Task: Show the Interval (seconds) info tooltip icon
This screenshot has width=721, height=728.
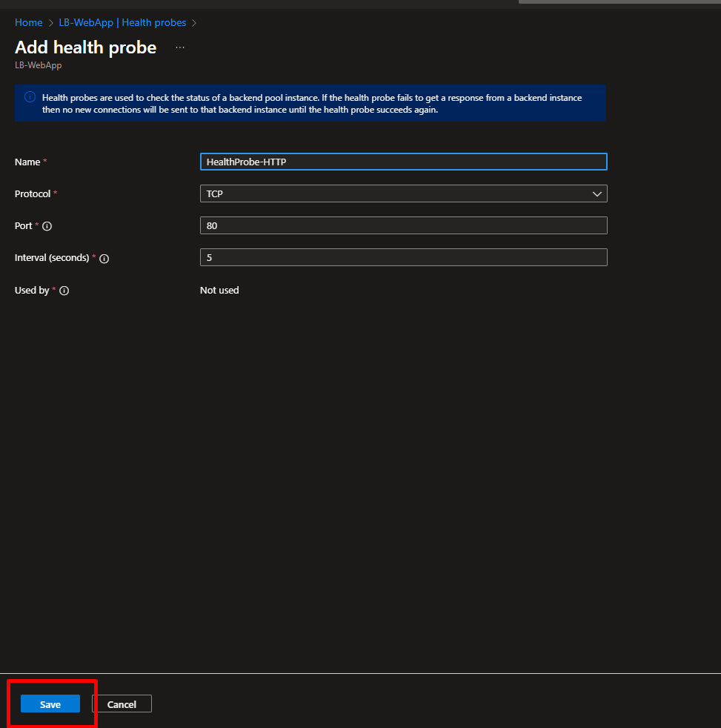Action: (104, 259)
